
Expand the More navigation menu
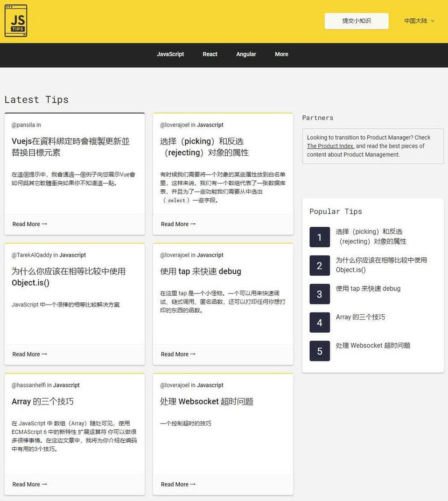pos(281,54)
